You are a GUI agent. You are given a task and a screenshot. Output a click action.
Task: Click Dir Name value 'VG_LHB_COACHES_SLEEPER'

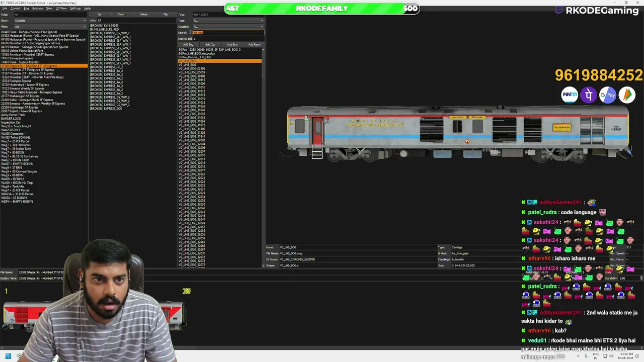297,259
